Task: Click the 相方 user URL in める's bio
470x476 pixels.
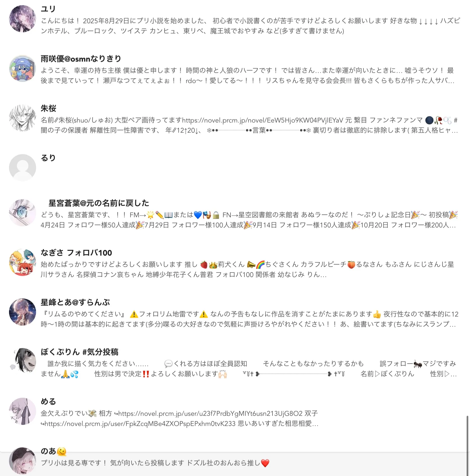Action: click(210, 413)
